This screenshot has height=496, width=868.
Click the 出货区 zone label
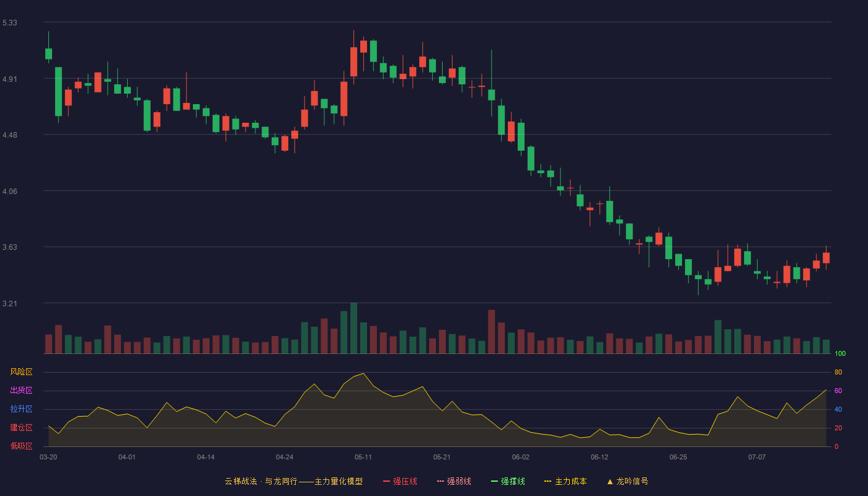[21, 391]
